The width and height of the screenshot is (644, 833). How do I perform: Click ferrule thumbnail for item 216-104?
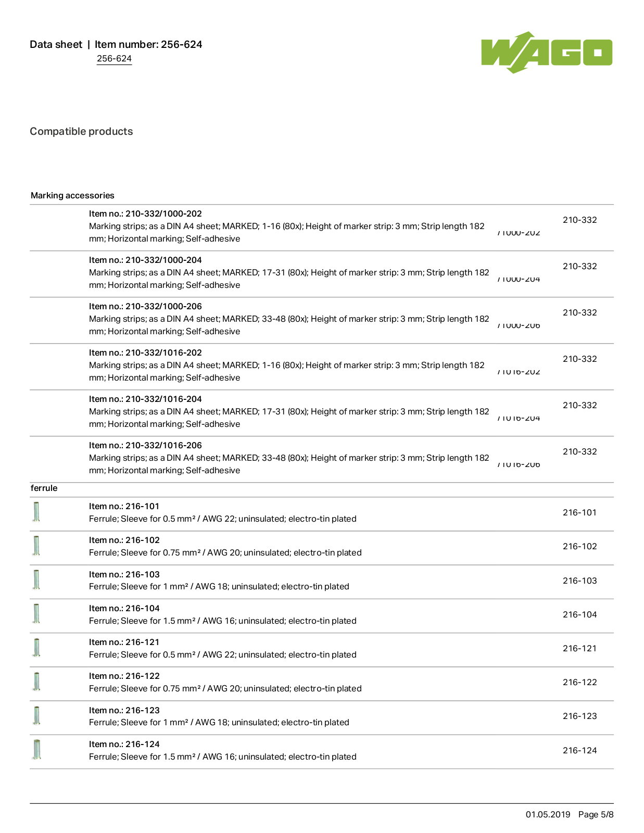36,614
